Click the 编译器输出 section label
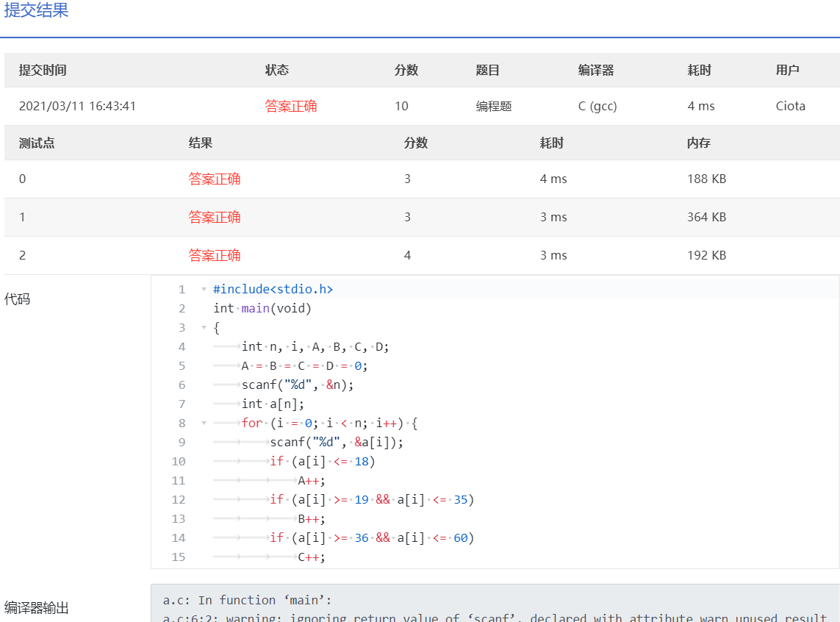The height and width of the screenshot is (622, 840). [x=37, y=608]
